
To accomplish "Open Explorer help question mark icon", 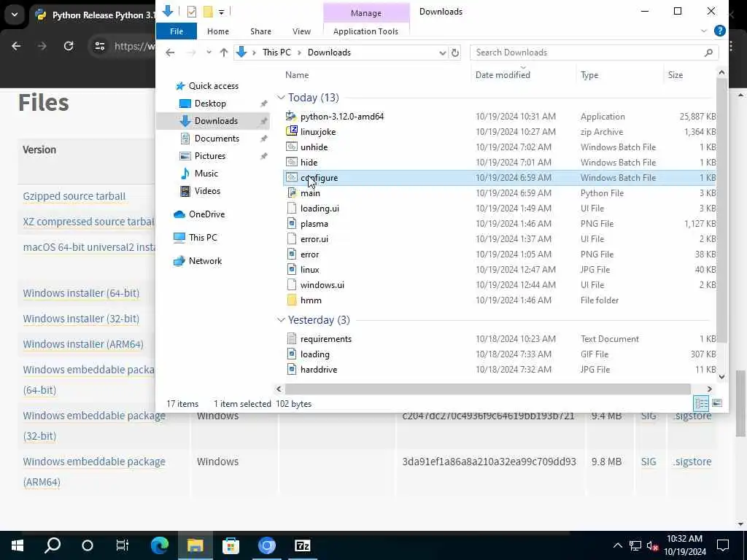I will coord(720,31).
